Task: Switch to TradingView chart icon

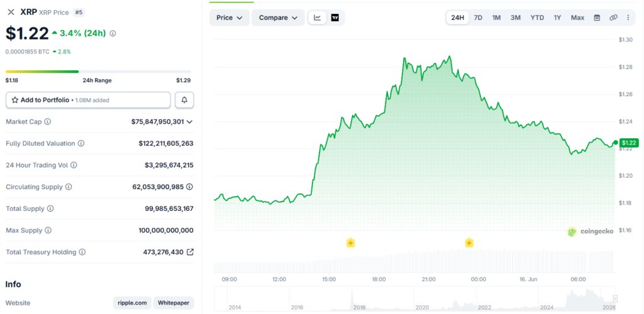Action: (x=335, y=18)
